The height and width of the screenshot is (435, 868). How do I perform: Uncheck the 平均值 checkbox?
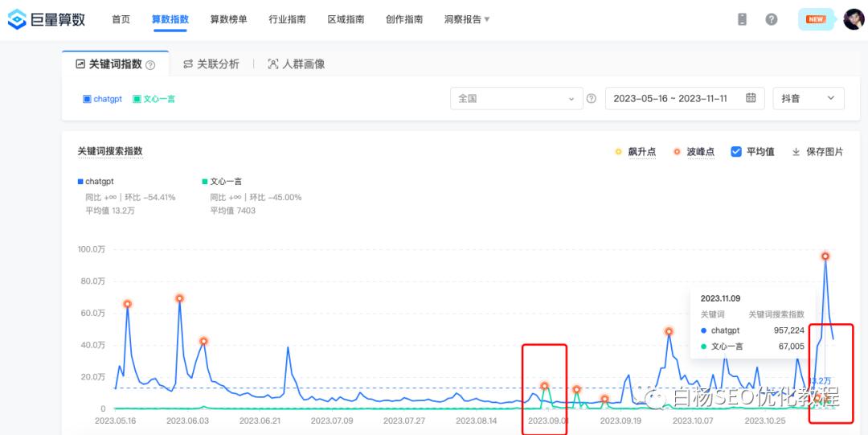click(x=736, y=152)
